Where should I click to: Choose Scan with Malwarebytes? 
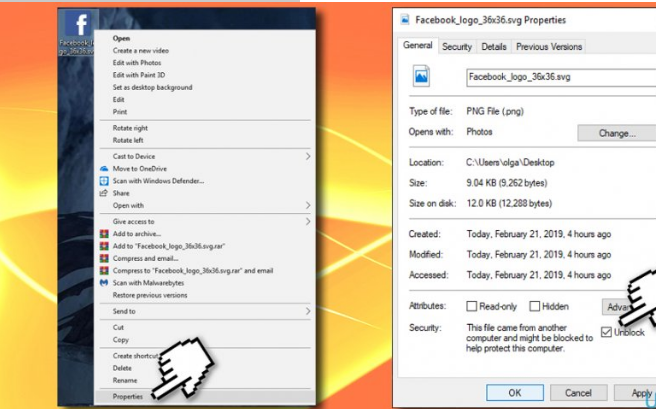click(x=148, y=283)
